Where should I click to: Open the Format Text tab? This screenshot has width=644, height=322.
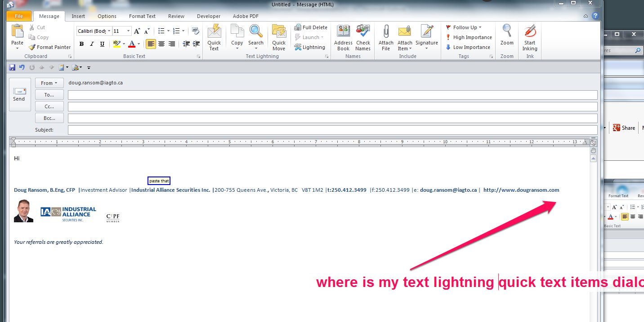pyautogui.click(x=142, y=16)
